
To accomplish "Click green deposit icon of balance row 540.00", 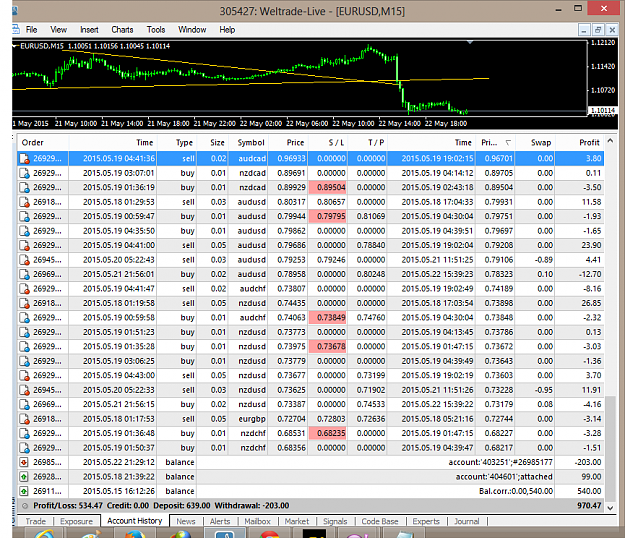I will point(24,491).
